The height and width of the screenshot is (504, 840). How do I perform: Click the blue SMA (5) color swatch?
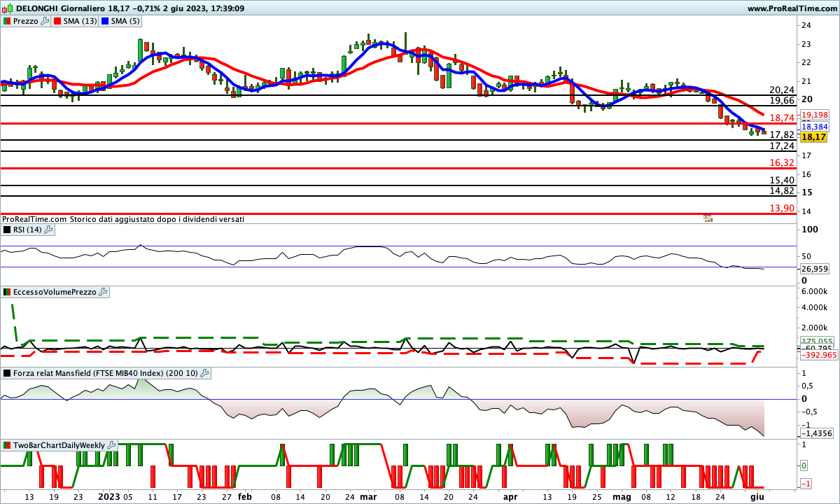105,21
